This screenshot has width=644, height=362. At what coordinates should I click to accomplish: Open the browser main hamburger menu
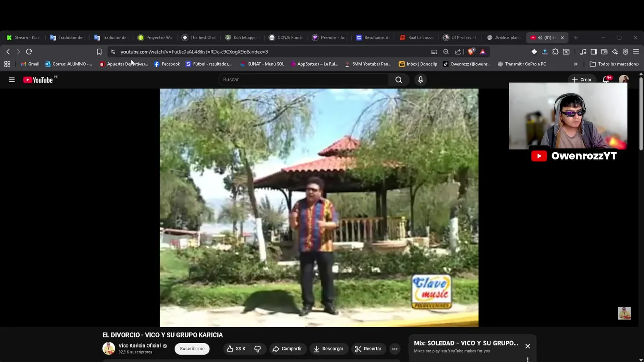[x=636, y=52]
